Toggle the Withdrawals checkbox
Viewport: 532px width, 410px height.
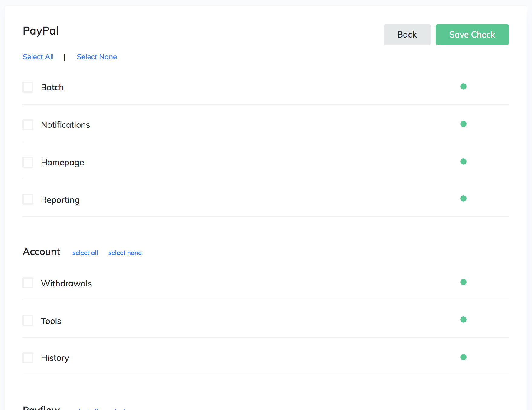28,283
